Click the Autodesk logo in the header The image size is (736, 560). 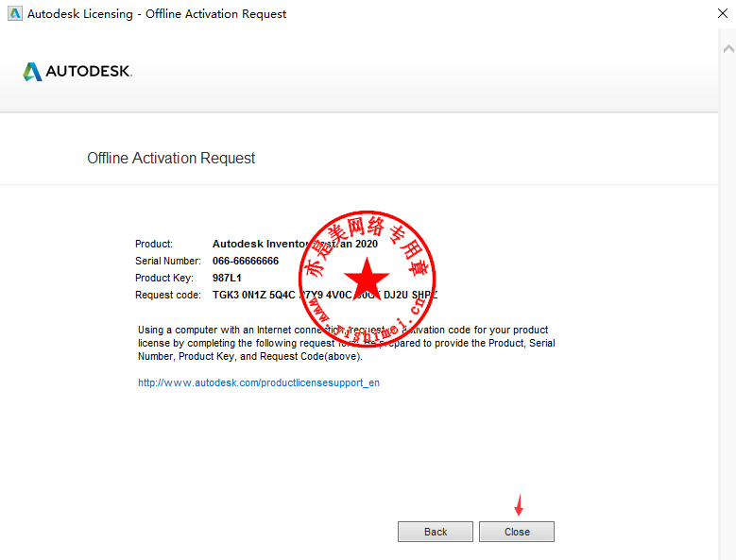(x=77, y=71)
